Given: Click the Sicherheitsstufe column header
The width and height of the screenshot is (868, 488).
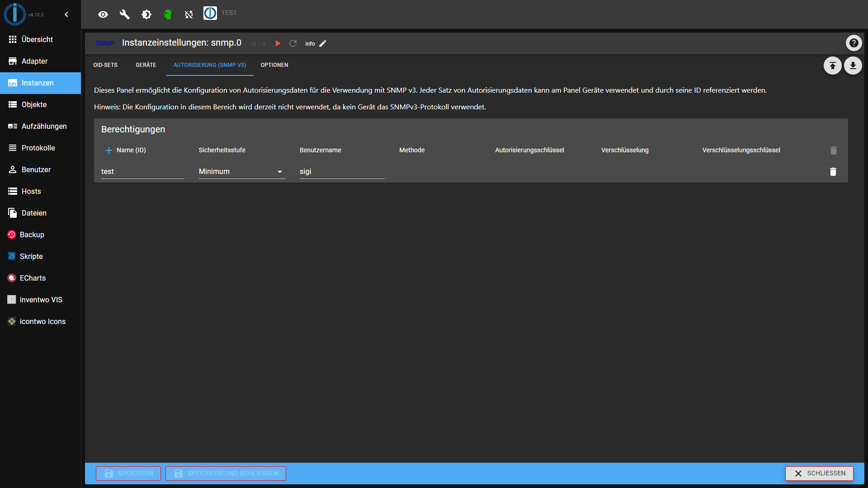Looking at the screenshot, I should pyautogui.click(x=222, y=150).
